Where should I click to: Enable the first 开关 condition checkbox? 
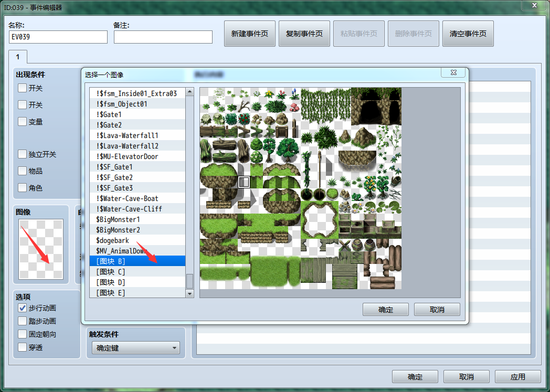pos(22,88)
